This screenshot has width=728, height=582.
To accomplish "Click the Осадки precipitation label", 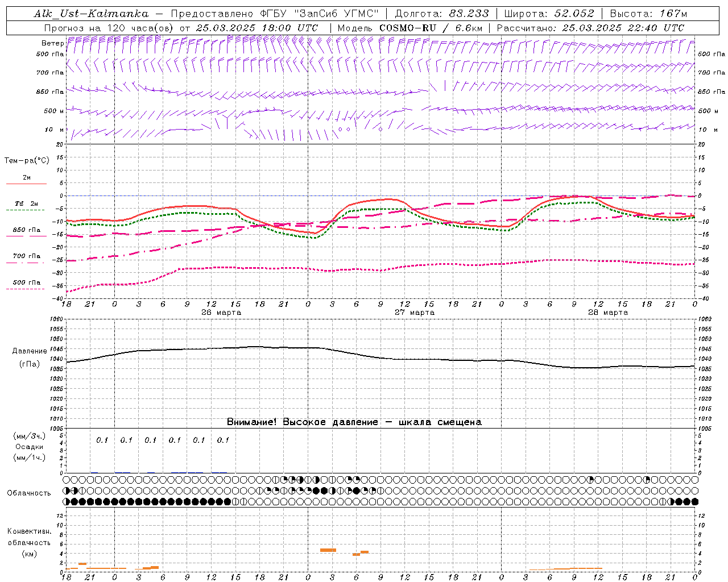I will click(29, 447).
